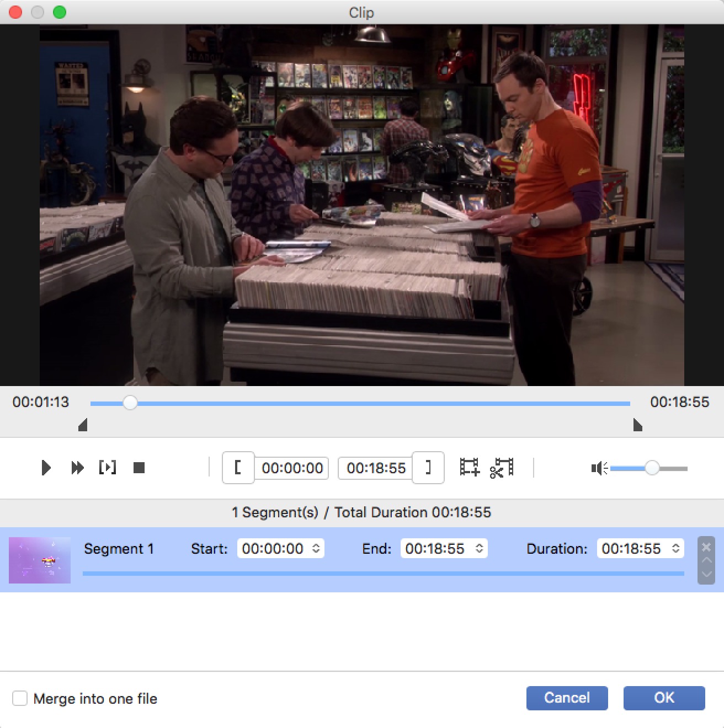Confirm with the OK button
This screenshot has width=724, height=728.
[664, 698]
